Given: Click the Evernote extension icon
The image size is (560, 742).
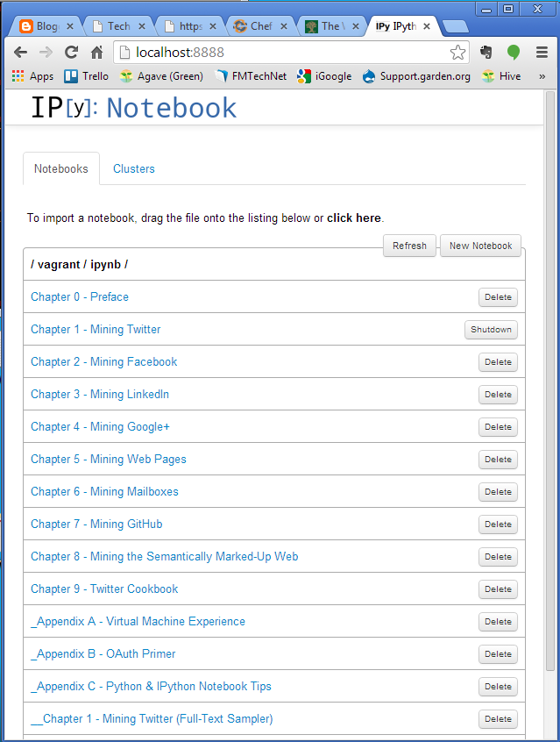Looking at the screenshot, I should pos(486,53).
